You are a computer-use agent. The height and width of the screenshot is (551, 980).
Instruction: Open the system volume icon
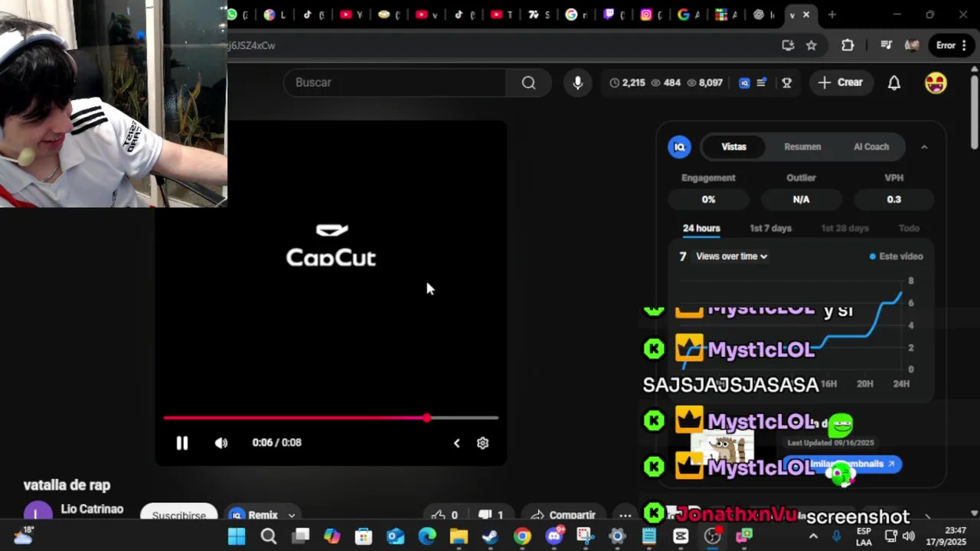tap(909, 536)
